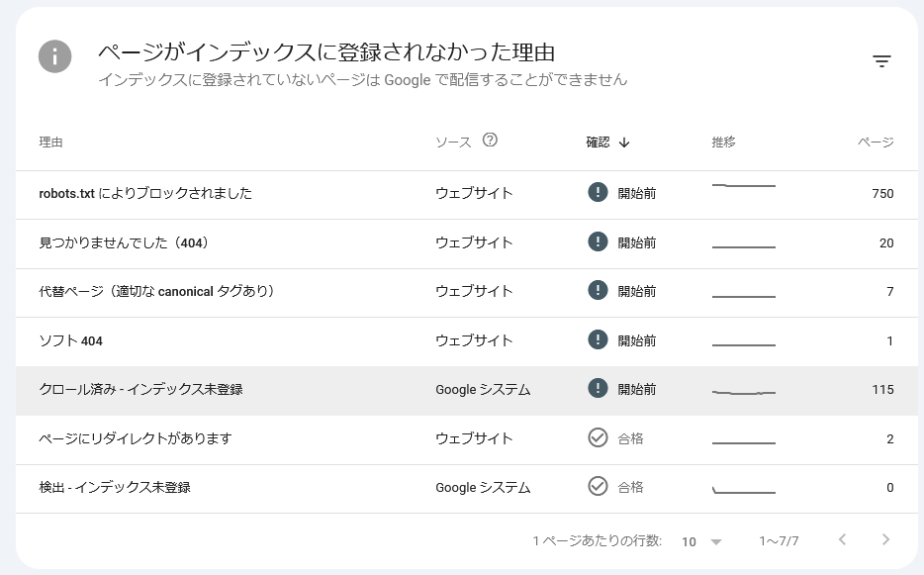Open rows-per-page dropdown showing 10
The width and height of the screenshot is (924, 575).
[702, 541]
